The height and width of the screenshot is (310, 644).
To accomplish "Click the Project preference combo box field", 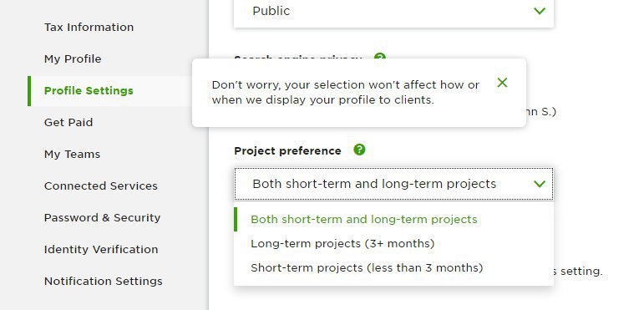I will point(393,184).
